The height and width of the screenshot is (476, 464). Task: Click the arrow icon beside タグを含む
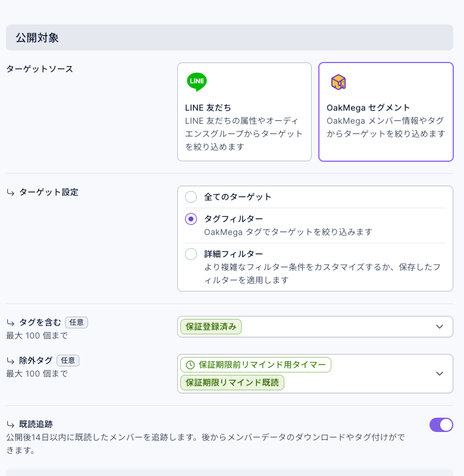click(11, 322)
